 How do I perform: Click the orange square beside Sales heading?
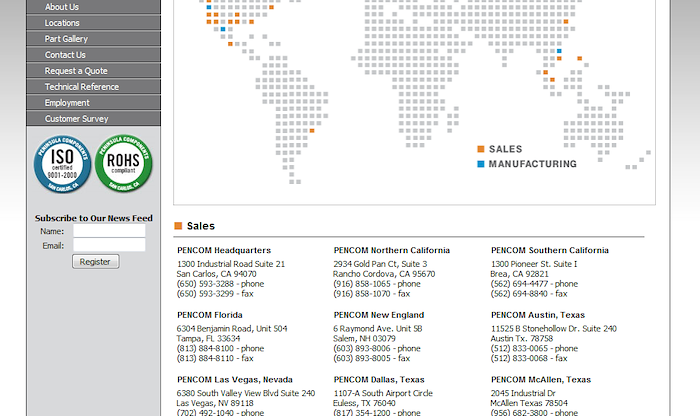pyautogui.click(x=178, y=226)
